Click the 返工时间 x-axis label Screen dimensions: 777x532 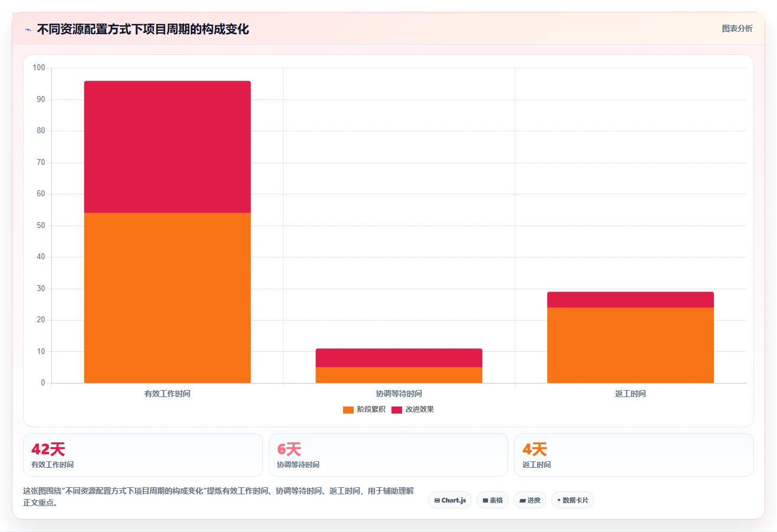630,394
